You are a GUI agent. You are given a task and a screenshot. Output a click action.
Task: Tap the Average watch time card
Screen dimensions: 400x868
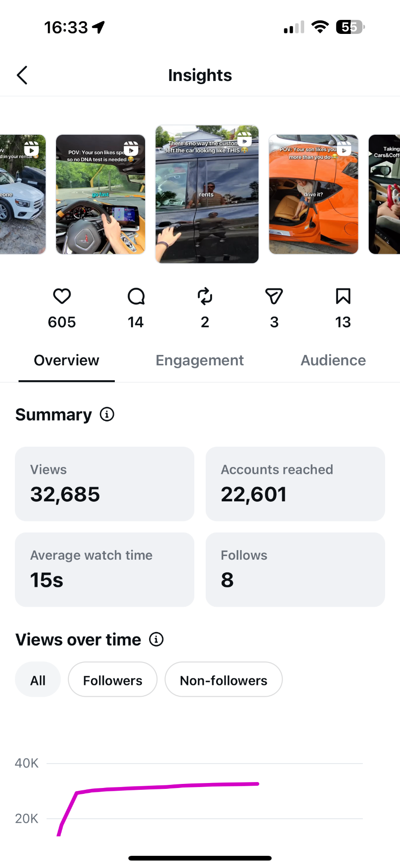(104, 570)
